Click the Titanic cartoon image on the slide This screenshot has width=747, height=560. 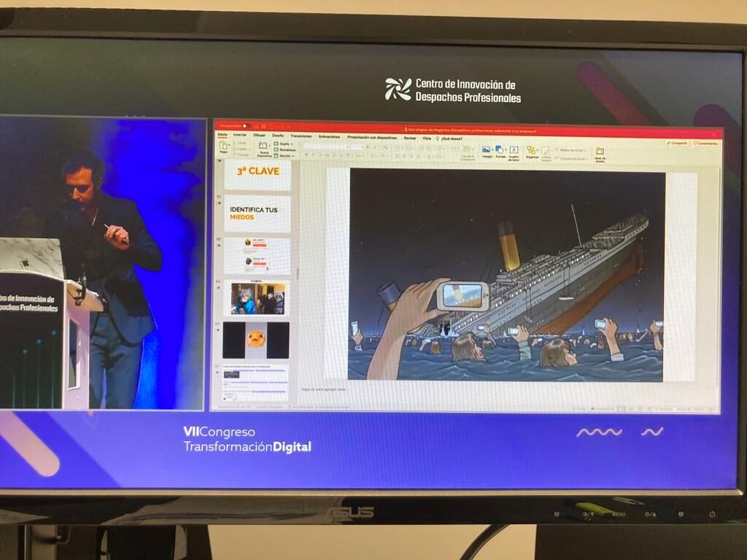506,275
